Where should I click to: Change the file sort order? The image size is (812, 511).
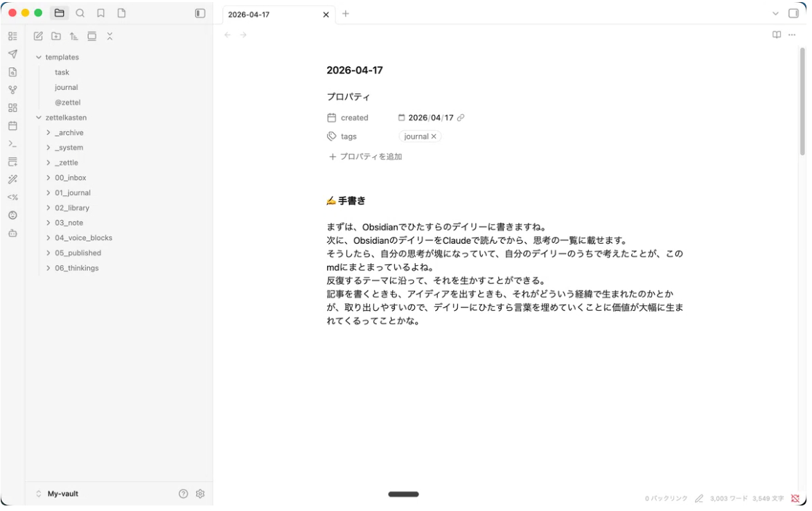[x=74, y=36]
